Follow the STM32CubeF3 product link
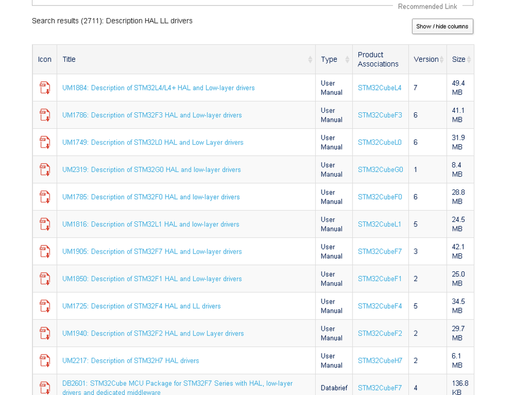This screenshot has height=395, width=532. [380, 115]
